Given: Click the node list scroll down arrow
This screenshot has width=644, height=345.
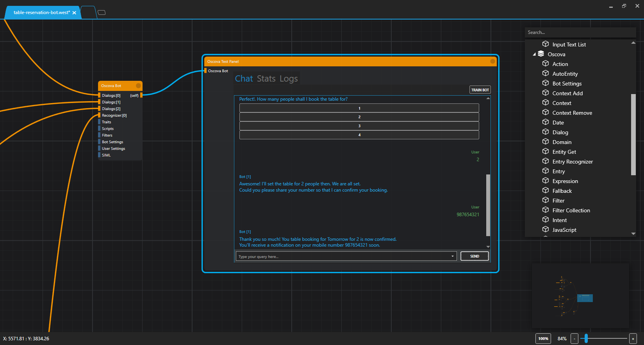Looking at the screenshot, I should (x=633, y=233).
